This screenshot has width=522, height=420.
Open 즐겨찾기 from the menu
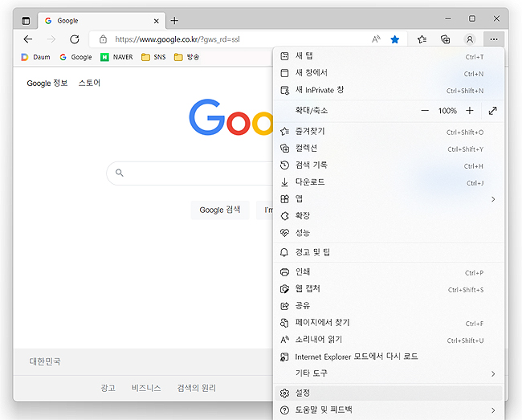(x=388, y=132)
